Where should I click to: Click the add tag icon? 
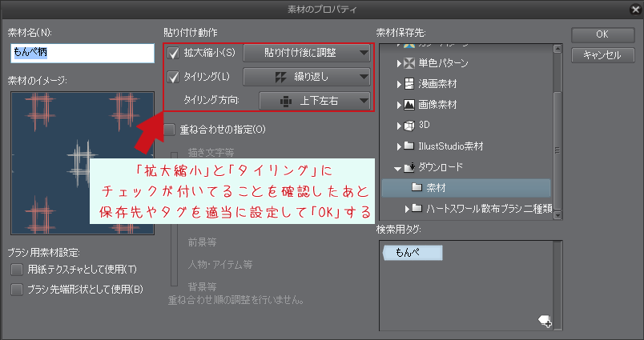545,321
